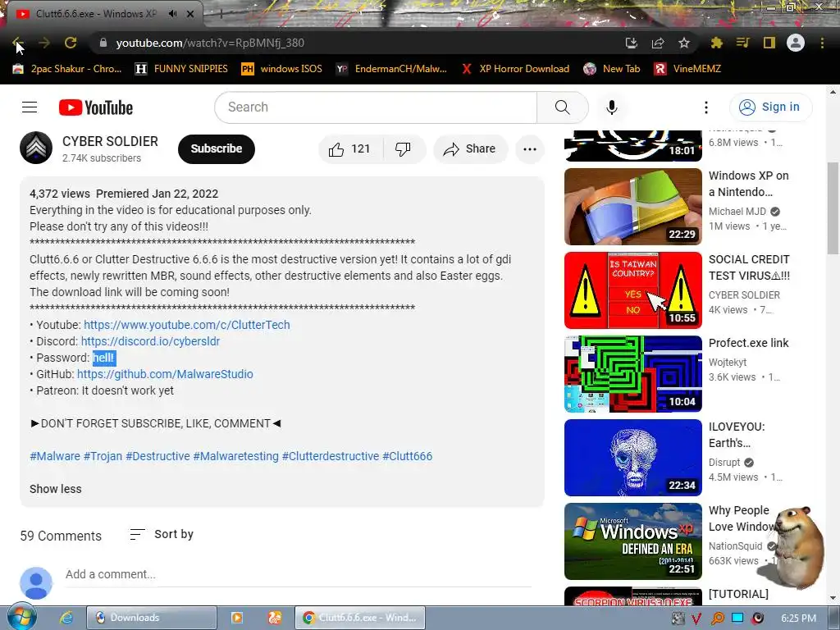Open the discord.io/cybersldr link
The height and width of the screenshot is (630, 840).
point(151,341)
